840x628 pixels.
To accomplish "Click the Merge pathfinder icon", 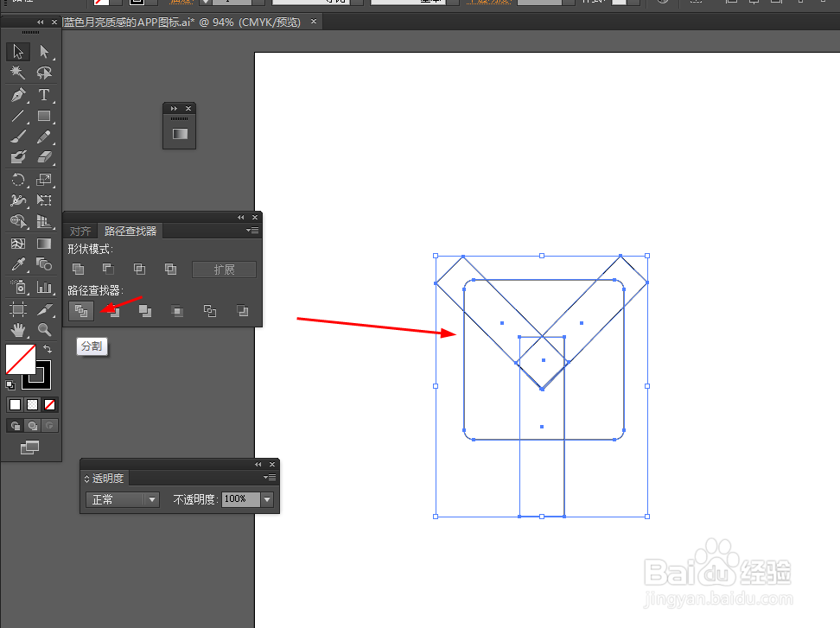I will pos(144,310).
